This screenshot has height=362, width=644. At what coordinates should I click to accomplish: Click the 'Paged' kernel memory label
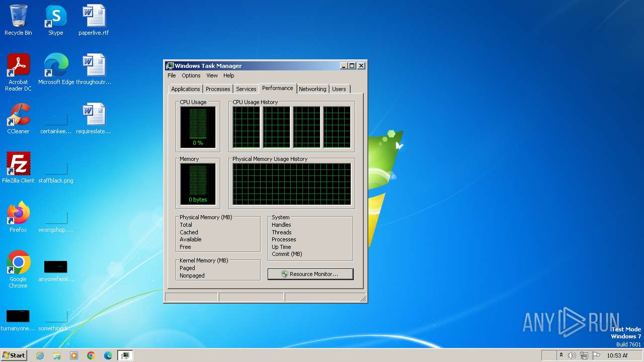tap(187, 268)
